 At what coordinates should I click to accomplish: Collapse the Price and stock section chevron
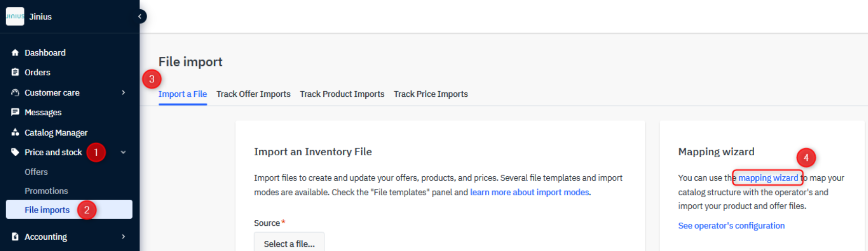coord(123,152)
